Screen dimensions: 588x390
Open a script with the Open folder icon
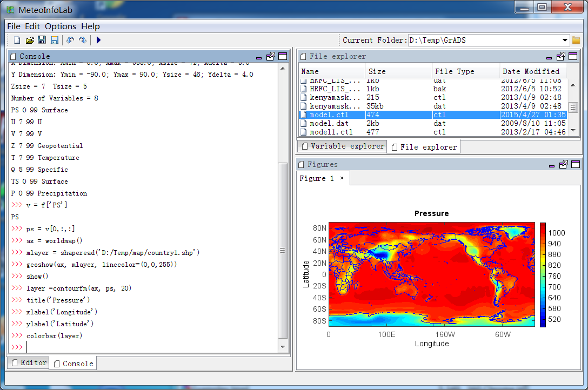point(30,40)
